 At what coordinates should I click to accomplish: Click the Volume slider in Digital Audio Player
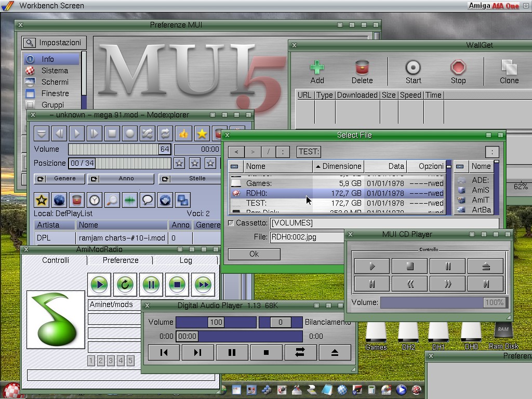pyautogui.click(x=216, y=322)
